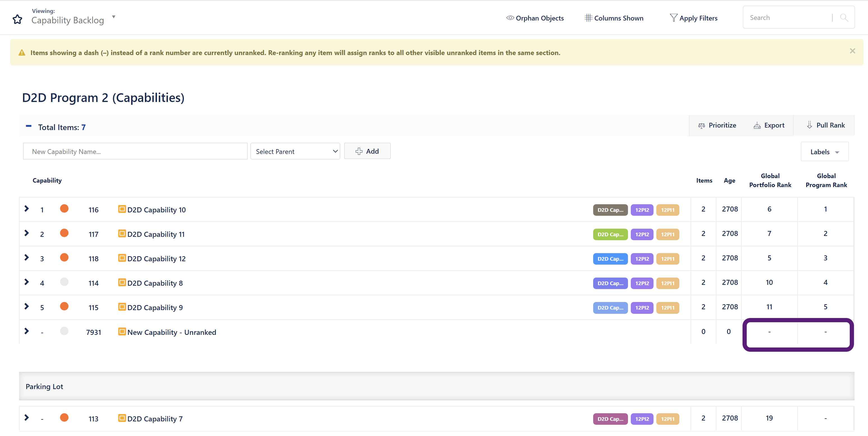Click orange status dot for D2D Capability 9
Image resolution: width=868 pixels, height=436 pixels.
pos(64,306)
